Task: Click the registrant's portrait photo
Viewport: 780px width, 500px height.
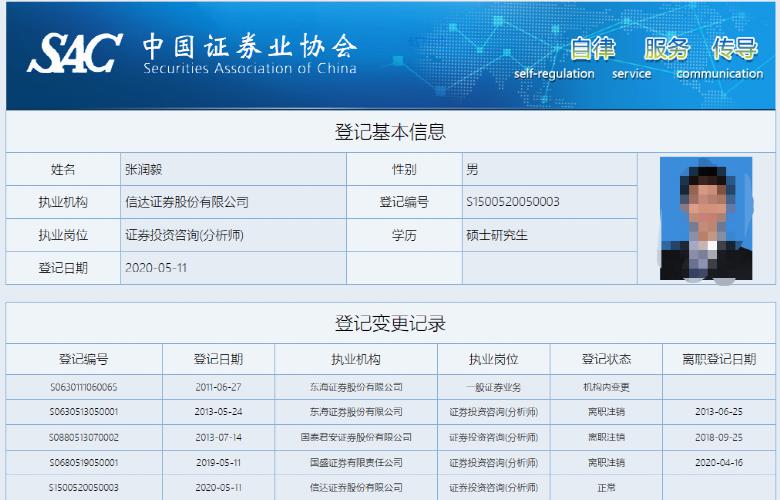Action: 706,218
